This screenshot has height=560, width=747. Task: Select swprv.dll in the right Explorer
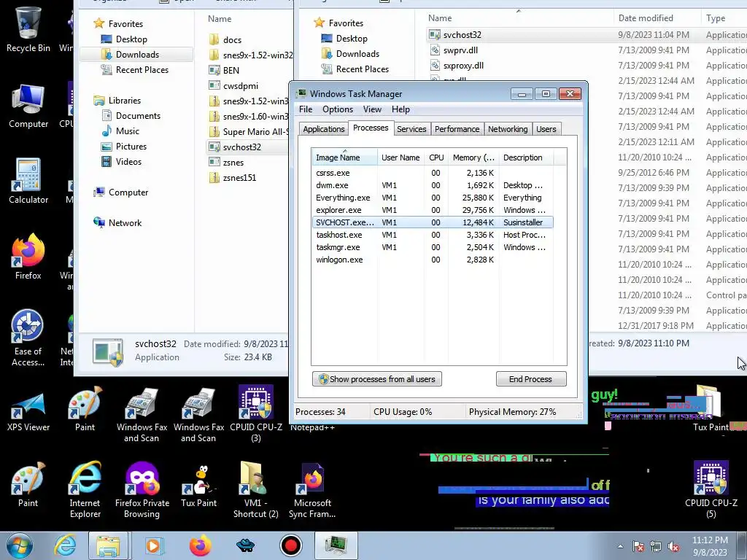[460, 50]
